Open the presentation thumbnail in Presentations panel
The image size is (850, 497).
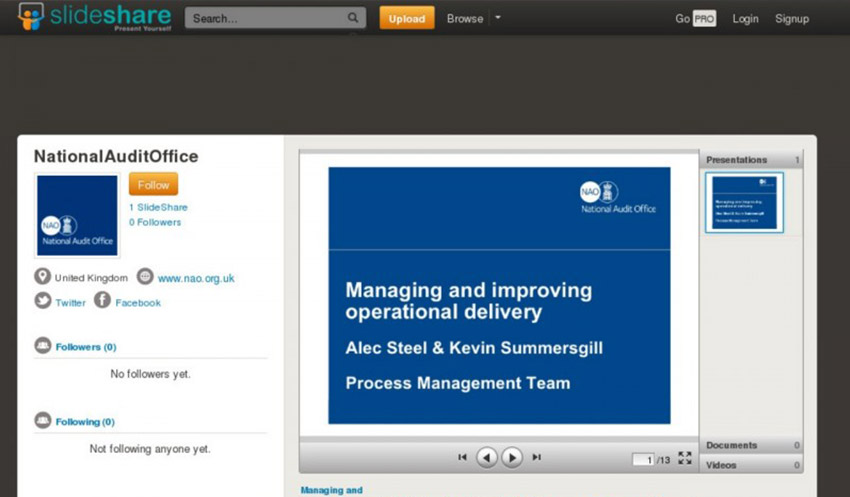point(744,203)
